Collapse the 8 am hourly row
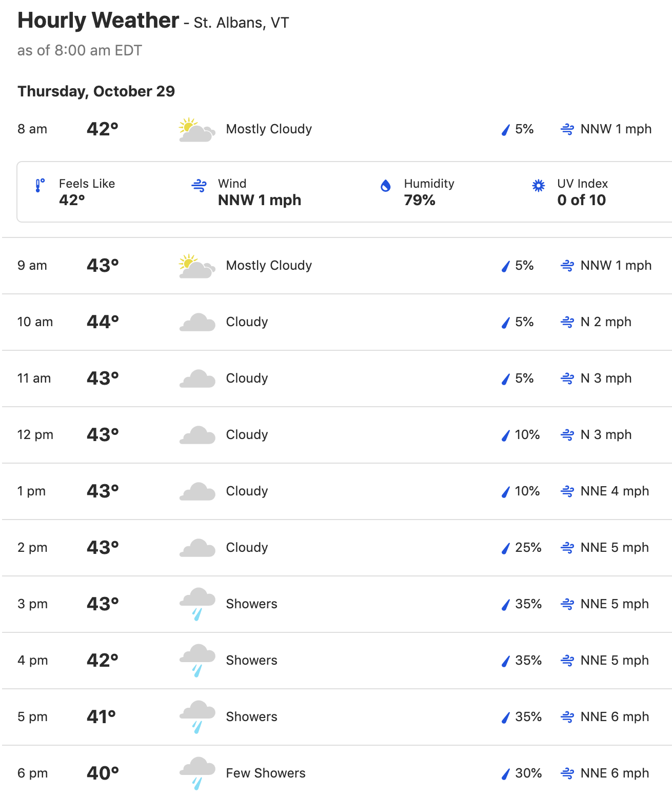This screenshot has height=797, width=672. [337, 129]
